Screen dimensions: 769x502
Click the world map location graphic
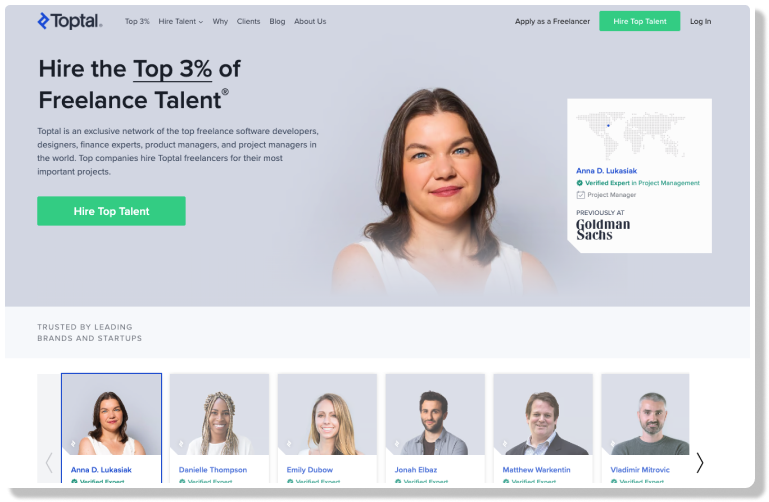631,135
